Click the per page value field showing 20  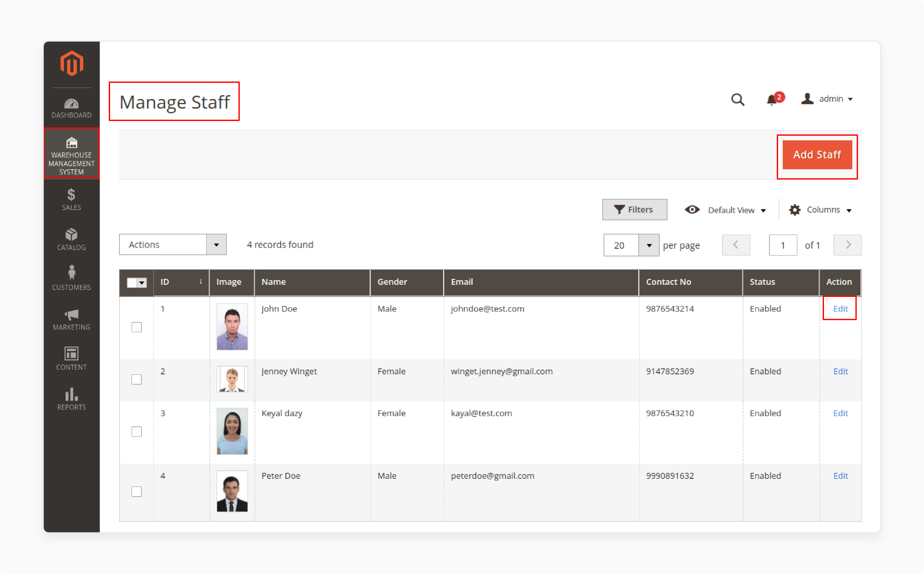click(621, 245)
